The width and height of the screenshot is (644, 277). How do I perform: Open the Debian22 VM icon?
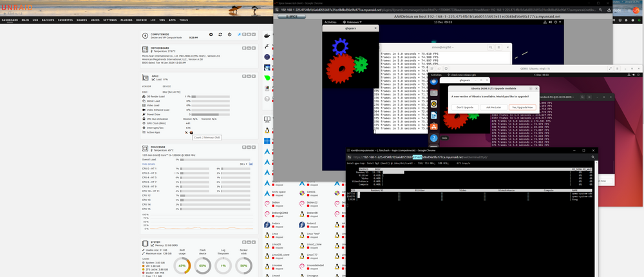coord(302,204)
